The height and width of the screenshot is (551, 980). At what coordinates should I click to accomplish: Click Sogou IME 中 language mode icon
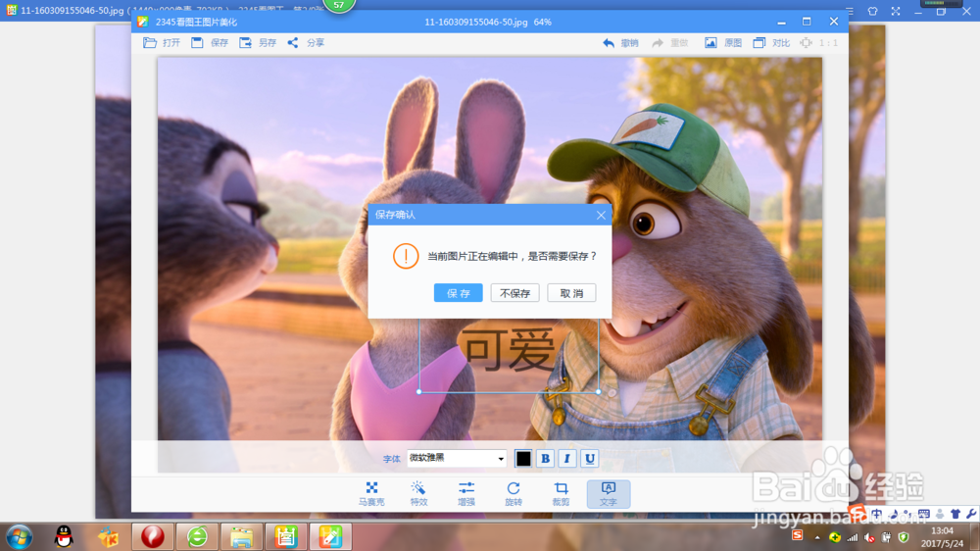click(877, 514)
